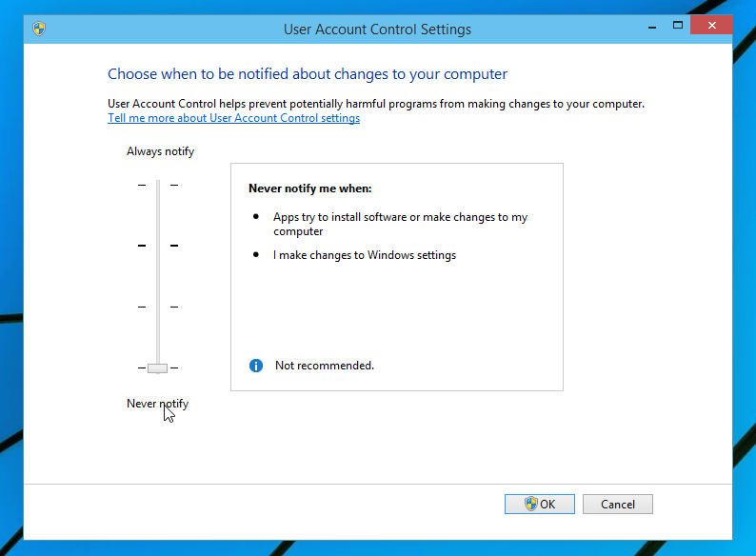
Task: Click the window title text in title bar
Action: (x=377, y=29)
